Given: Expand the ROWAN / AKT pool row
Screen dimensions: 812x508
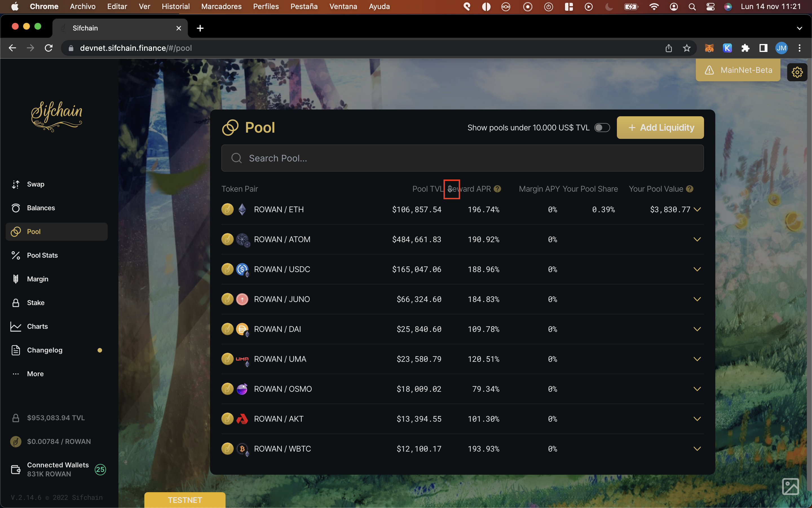Looking at the screenshot, I should pyautogui.click(x=697, y=419).
